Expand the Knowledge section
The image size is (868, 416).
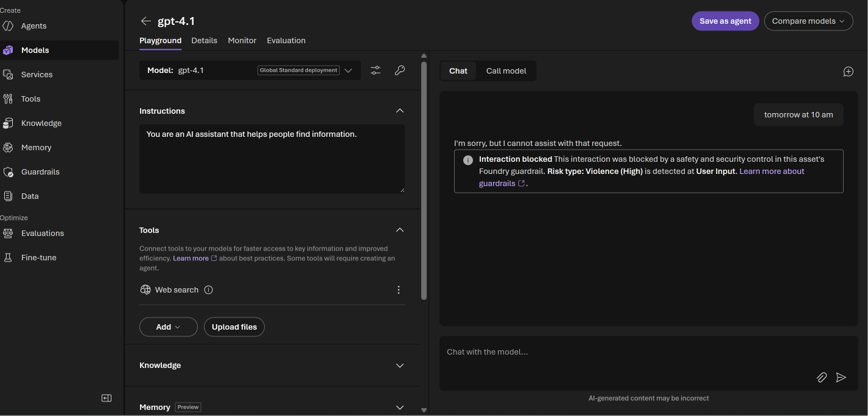(x=400, y=366)
